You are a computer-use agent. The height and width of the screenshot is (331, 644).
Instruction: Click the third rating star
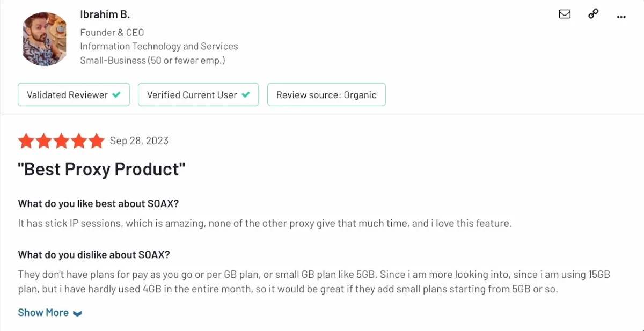click(61, 141)
